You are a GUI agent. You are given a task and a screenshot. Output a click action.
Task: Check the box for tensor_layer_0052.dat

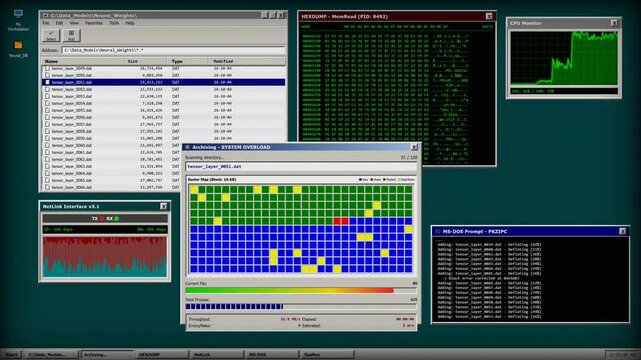(x=47, y=89)
